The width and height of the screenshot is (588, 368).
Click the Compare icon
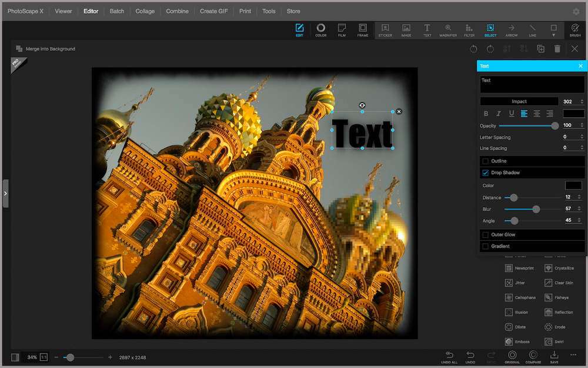(533, 356)
